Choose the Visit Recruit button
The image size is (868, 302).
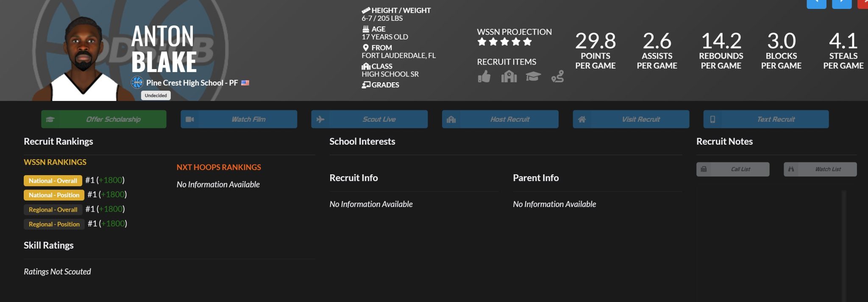point(631,119)
